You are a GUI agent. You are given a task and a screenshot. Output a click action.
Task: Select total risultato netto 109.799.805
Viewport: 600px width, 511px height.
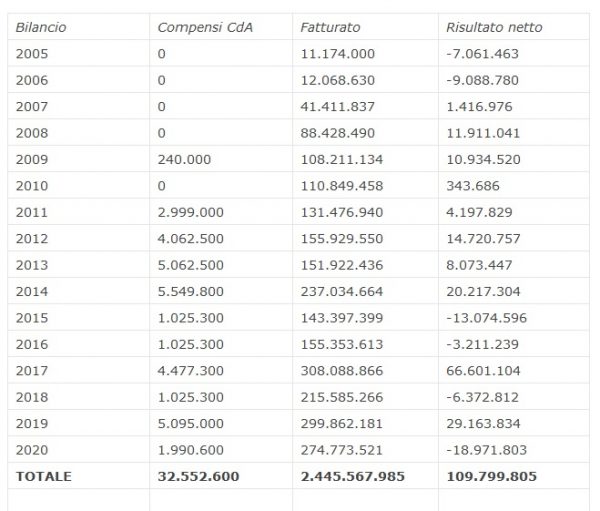click(492, 476)
